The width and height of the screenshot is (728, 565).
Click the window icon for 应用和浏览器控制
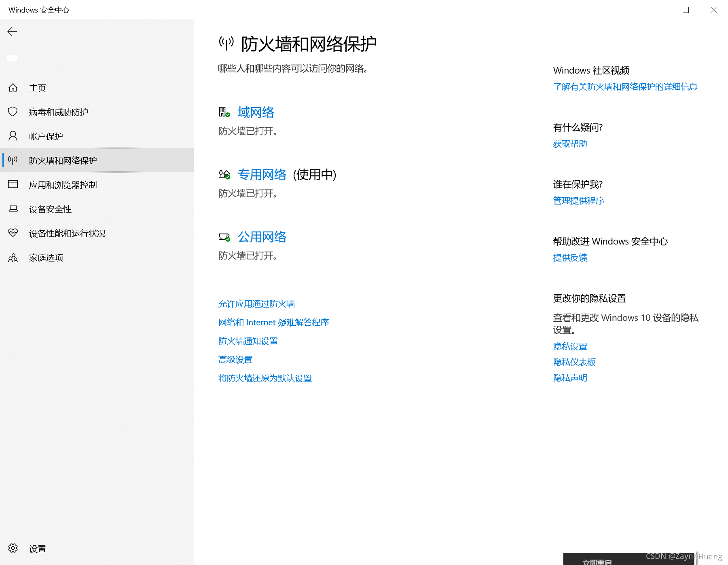click(13, 184)
